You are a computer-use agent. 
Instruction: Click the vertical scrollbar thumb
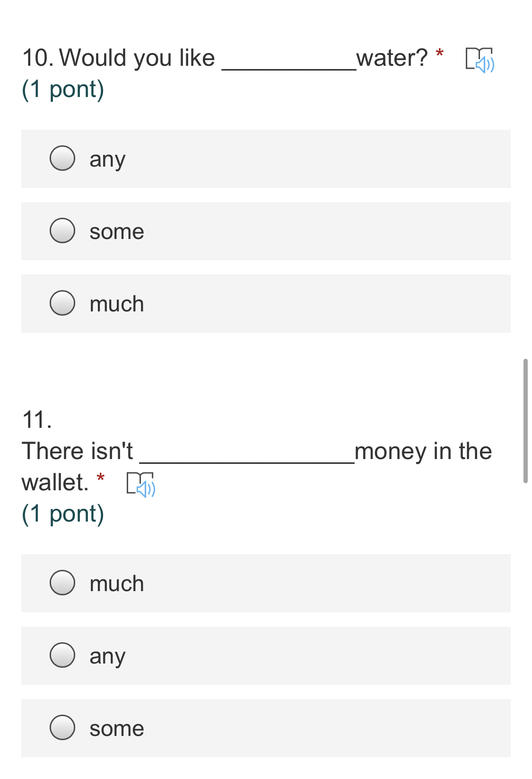coord(525,421)
